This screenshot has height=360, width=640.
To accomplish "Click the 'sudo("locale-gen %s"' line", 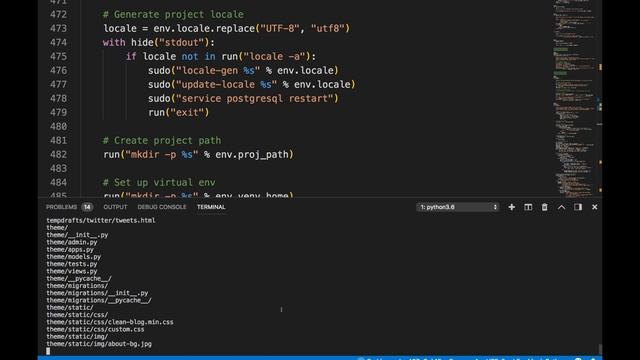I will (x=243, y=70).
